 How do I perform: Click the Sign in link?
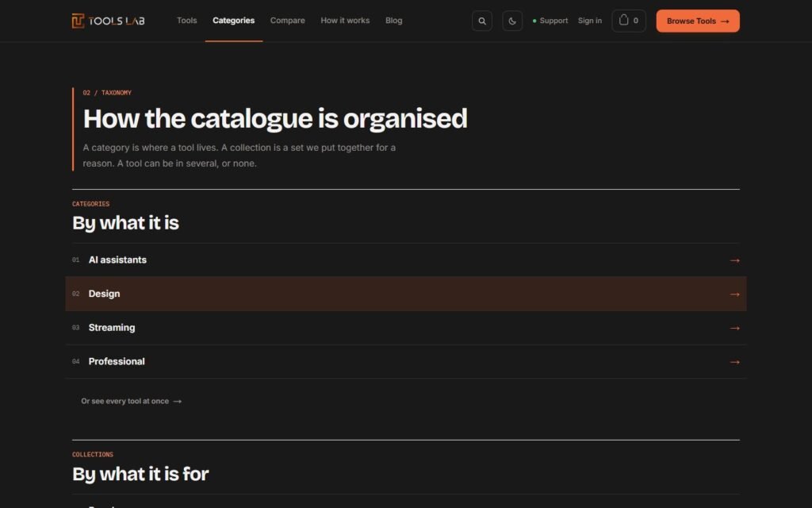point(590,21)
